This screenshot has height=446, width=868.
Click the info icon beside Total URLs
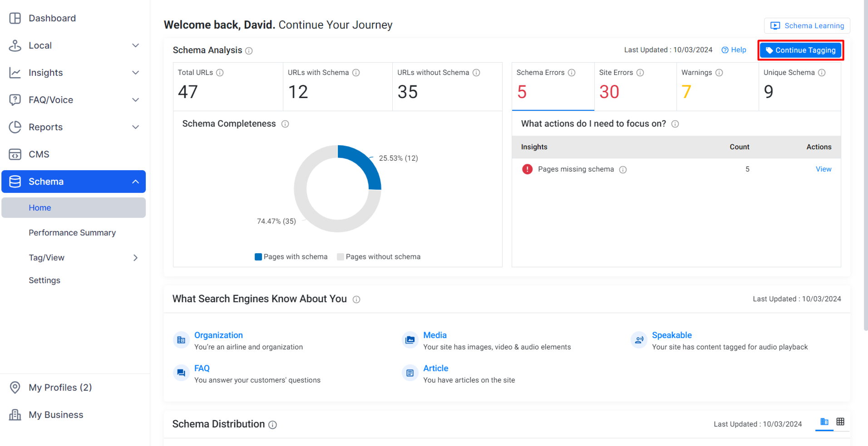[220, 73]
